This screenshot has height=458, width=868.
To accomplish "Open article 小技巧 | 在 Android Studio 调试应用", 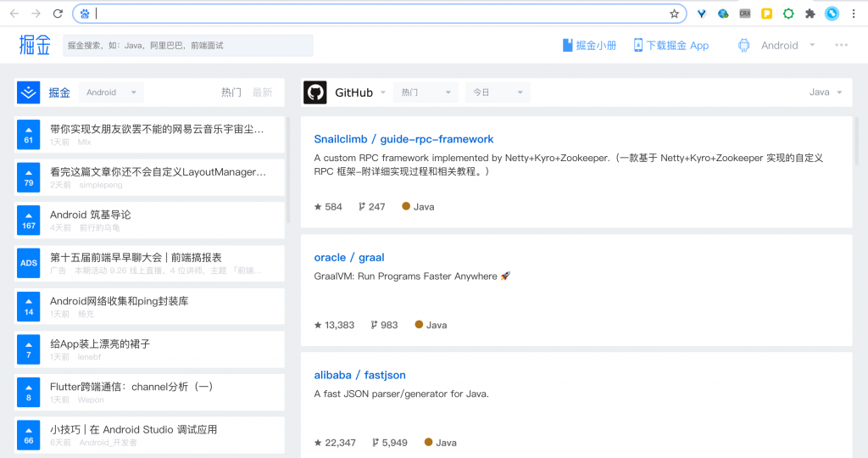I will click(133, 430).
